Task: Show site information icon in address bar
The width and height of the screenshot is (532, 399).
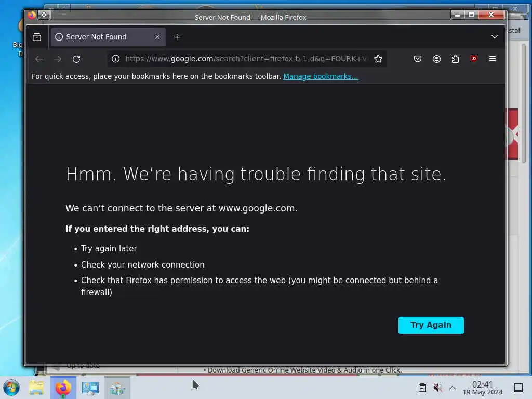Action: click(116, 59)
